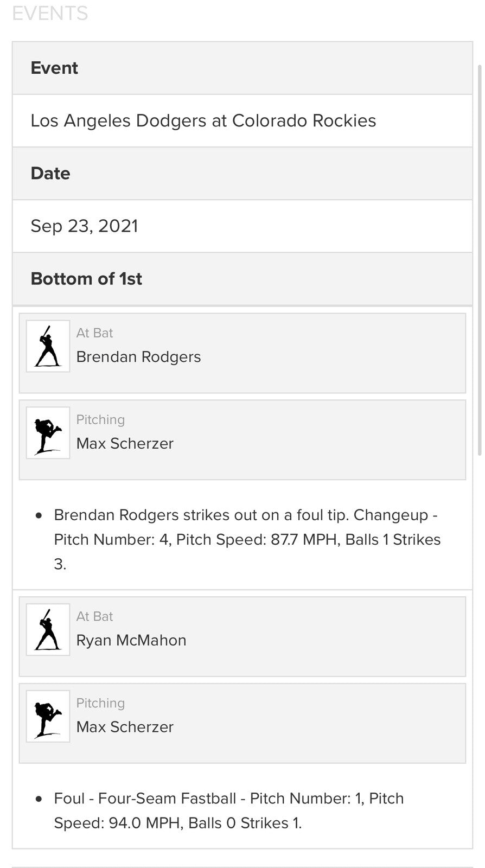The image size is (485, 868).
Task: Click the pitcher icon below Ryan McMahon's card
Action: 48,717
